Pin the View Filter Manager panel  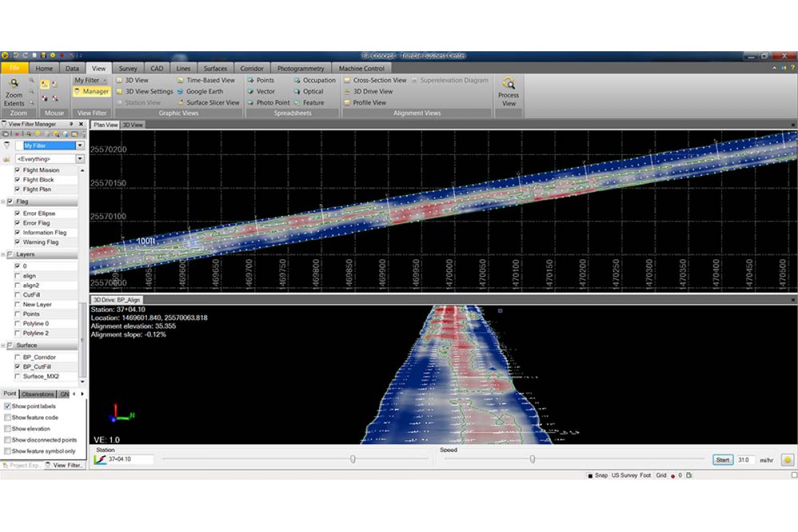[x=72, y=124]
